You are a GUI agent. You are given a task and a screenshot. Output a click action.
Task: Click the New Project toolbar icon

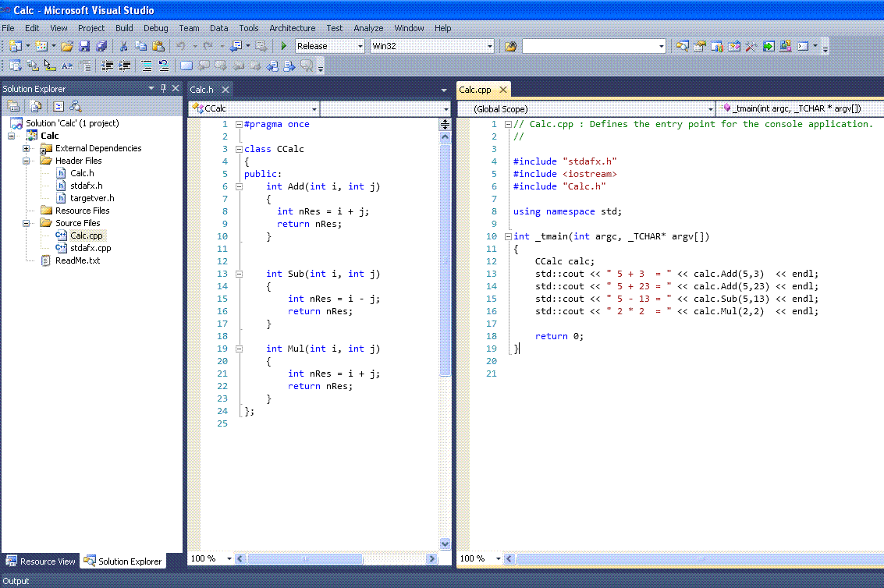[16, 46]
